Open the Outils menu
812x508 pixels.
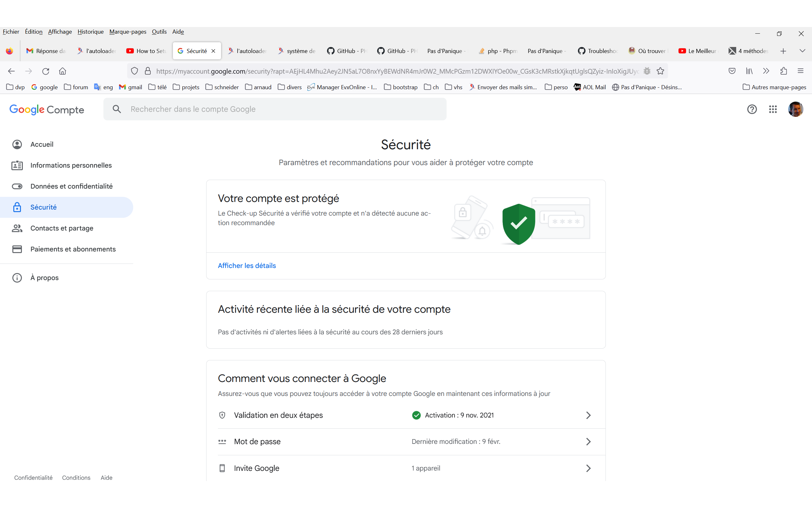coord(159,32)
